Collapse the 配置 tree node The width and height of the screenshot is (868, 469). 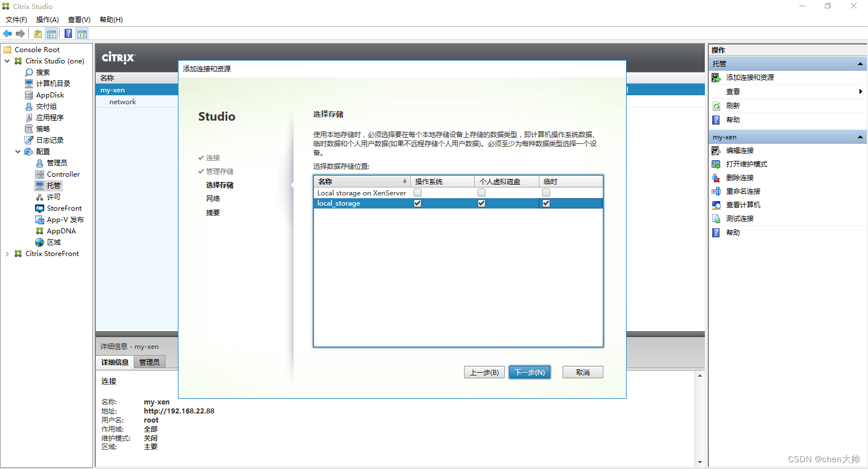pyautogui.click(x=18, y=152)
